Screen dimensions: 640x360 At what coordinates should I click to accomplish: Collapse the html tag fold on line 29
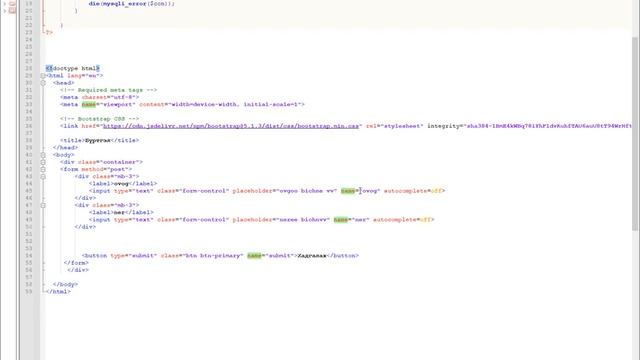[x=43, y=76]
